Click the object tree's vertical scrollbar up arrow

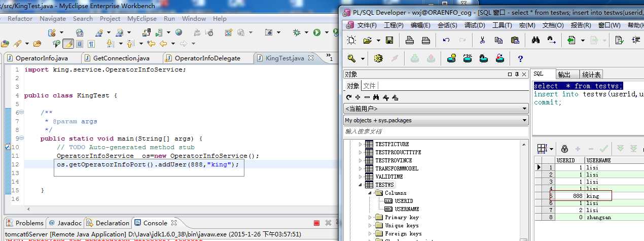coord(524,144)
